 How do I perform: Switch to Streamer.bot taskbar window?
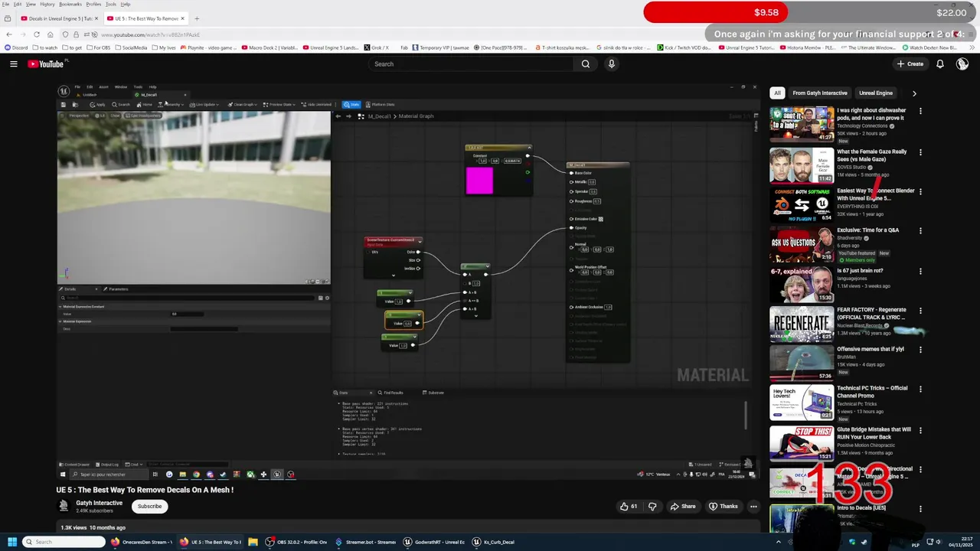click(366, 542)
